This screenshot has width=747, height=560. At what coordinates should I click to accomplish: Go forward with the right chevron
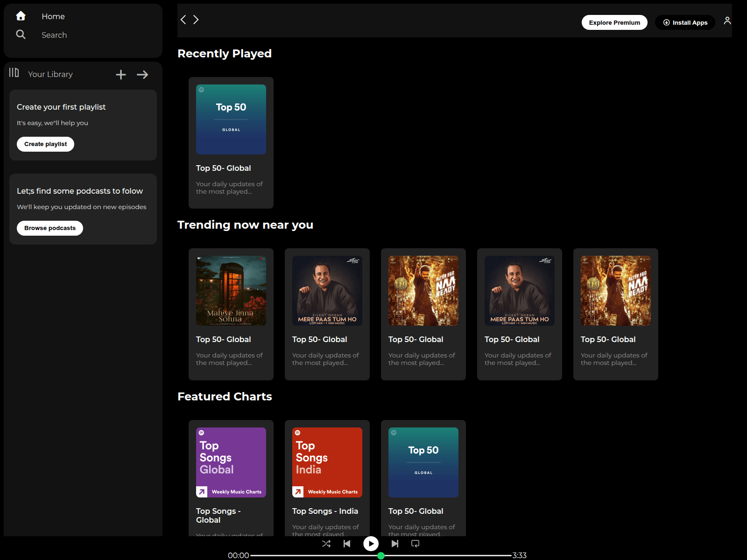click(196, 20)
